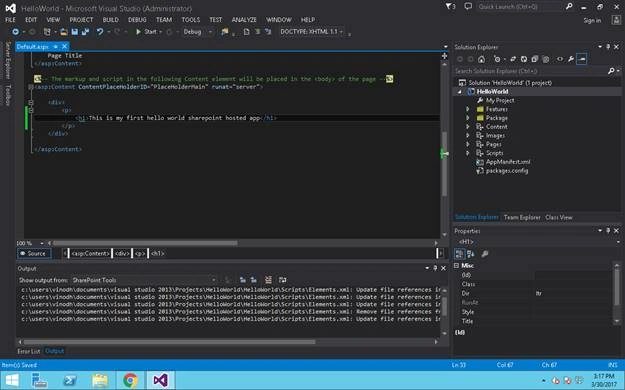Expand the Features folder
625x390 pixels.
click(x=468, y=109)
